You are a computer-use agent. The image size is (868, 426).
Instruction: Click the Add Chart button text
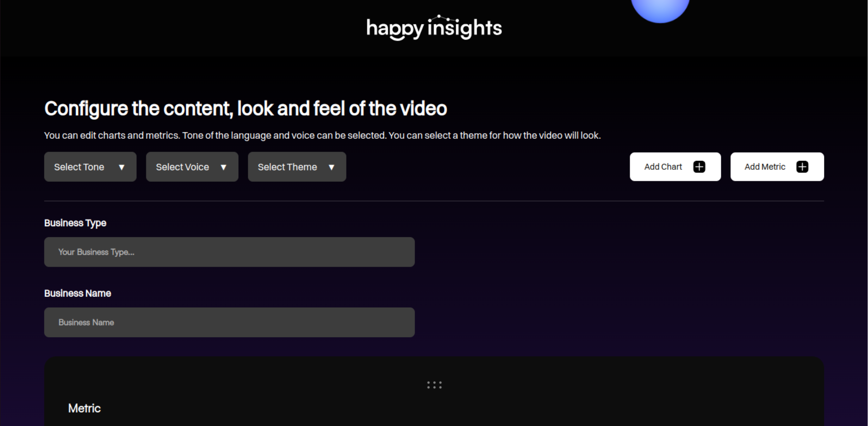pos(663,166)
